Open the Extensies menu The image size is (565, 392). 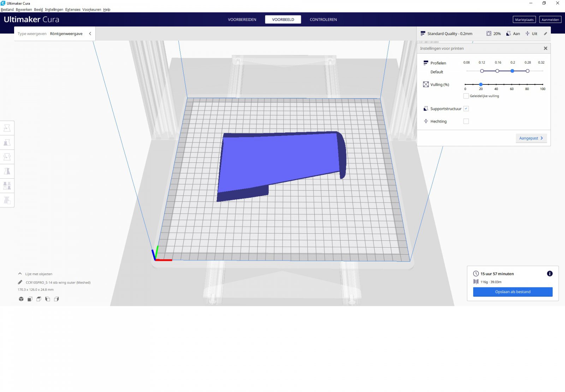click(x=73, y=10)
